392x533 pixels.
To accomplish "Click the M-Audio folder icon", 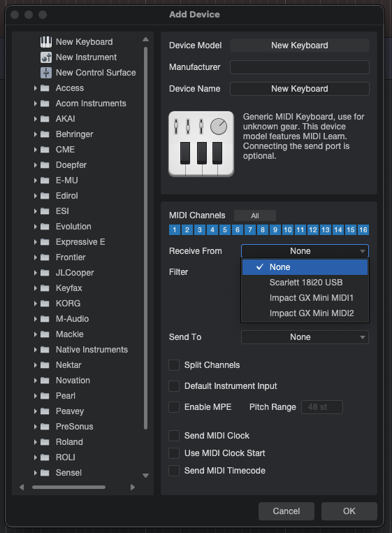I will coord(45,319).
